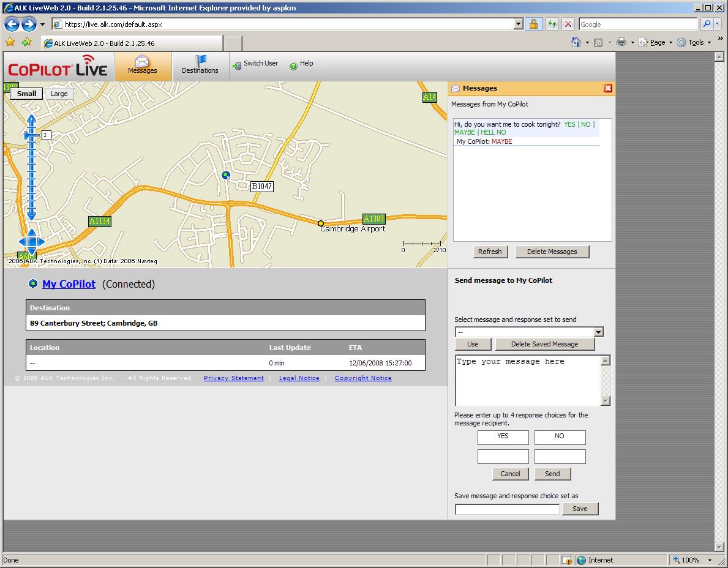Go back using the browser Back arrow

[x=12, y=24]
